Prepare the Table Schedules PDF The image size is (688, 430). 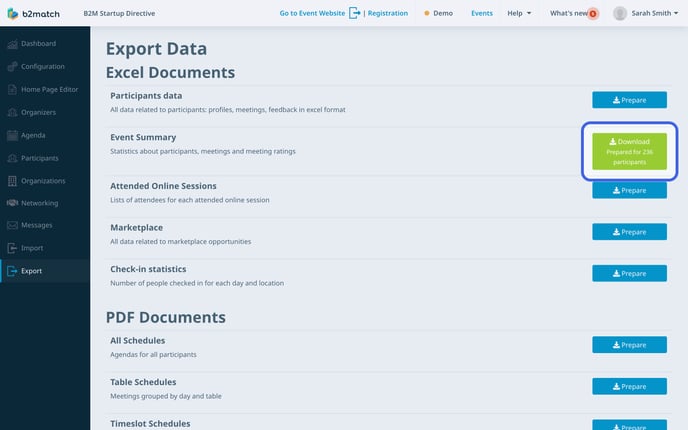(629, 387)
